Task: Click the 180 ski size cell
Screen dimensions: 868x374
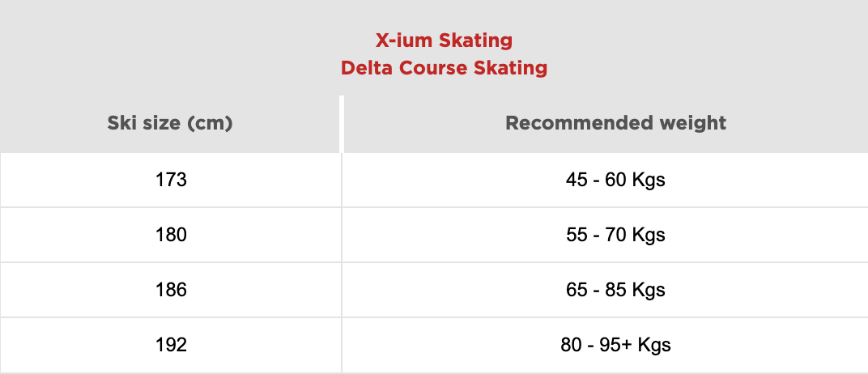Action: click(x=170, y=235)
